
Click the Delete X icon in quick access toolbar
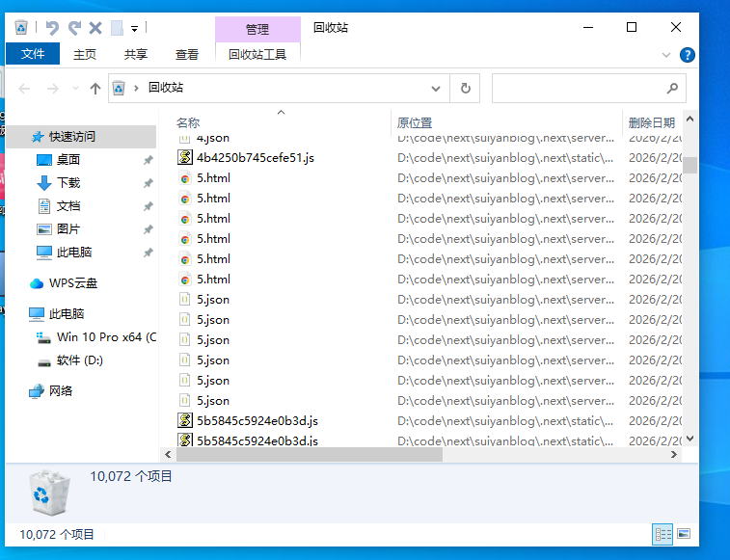95,28
